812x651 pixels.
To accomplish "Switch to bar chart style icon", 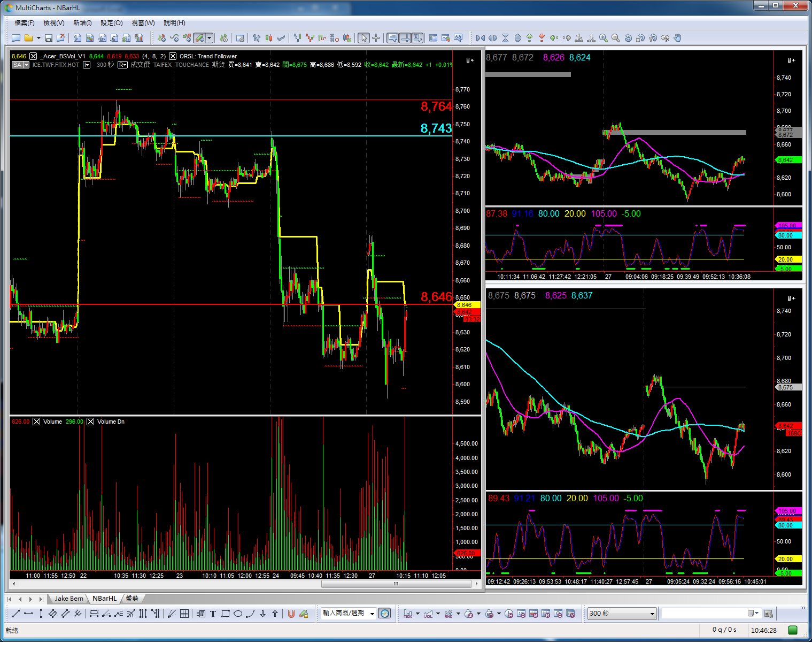I will coord(257,38).
